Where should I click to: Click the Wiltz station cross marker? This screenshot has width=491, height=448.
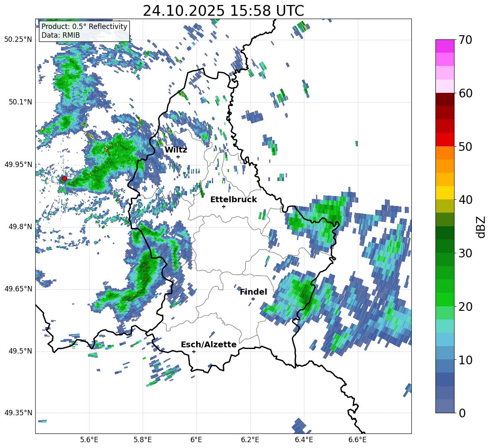tap(178, 157)
